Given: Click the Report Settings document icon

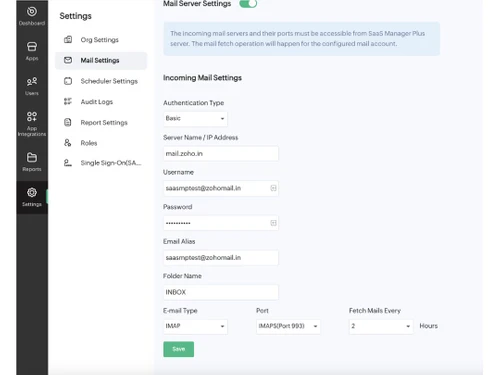Looking at the screenshot, I should tap(68, 122).
